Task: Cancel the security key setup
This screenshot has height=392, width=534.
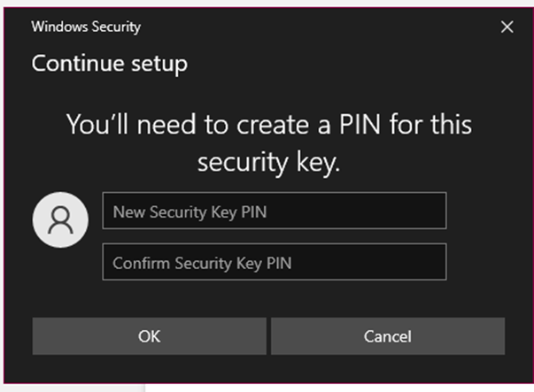Action: (388, 336)
